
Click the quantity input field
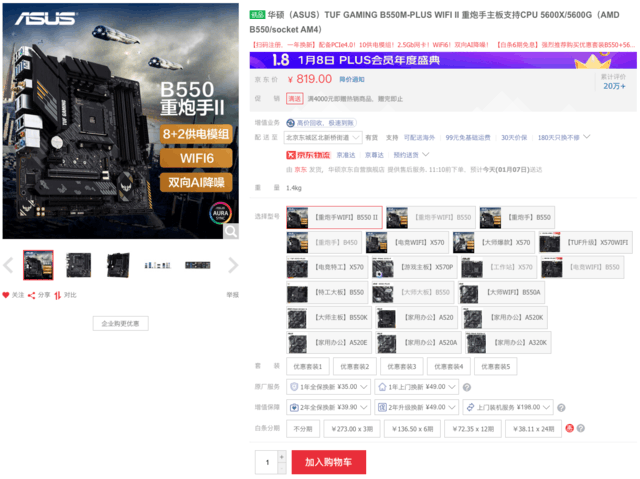(x=267, y=462)
